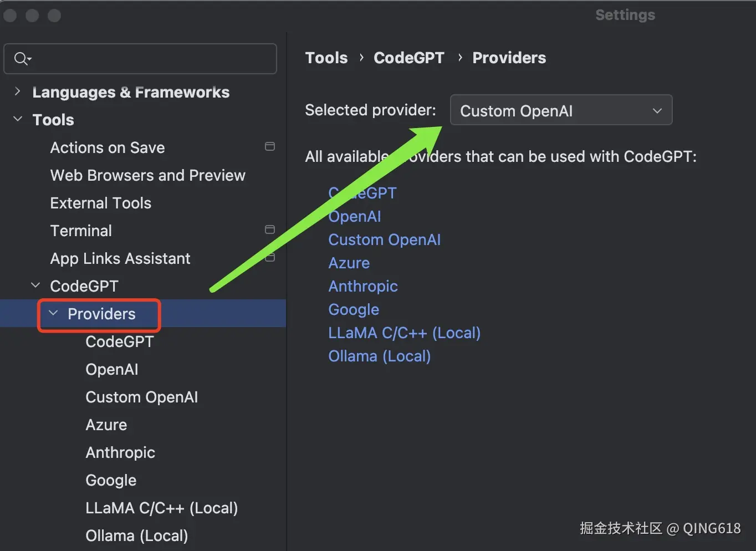Open App Links Assistant settings
Screen dimensions: 756x551
pos(120,259)
